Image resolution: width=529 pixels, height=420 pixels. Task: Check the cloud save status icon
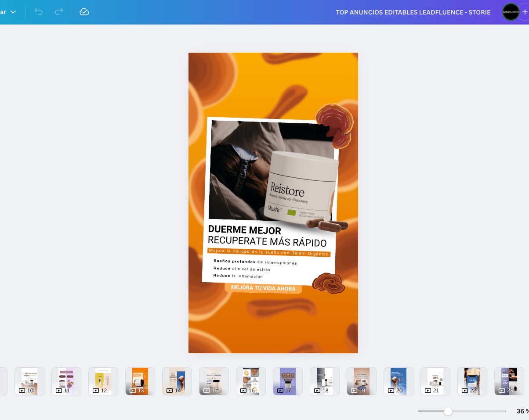tap(84, 12)
